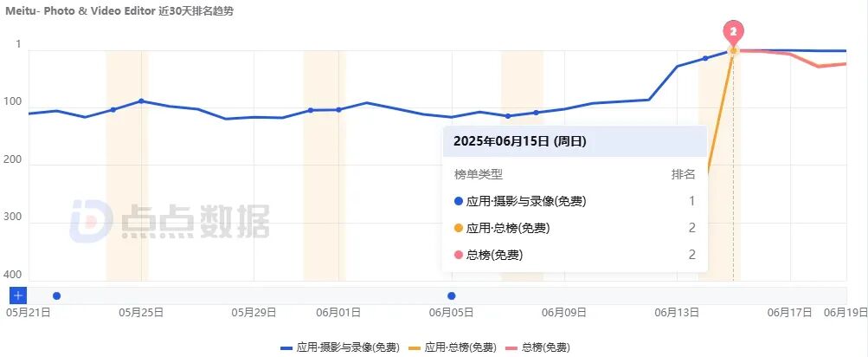Click the pink rank 2 marker pin
Image resolution: width=868 pixels, height=357 pixels.
click(x=734, y=33)
